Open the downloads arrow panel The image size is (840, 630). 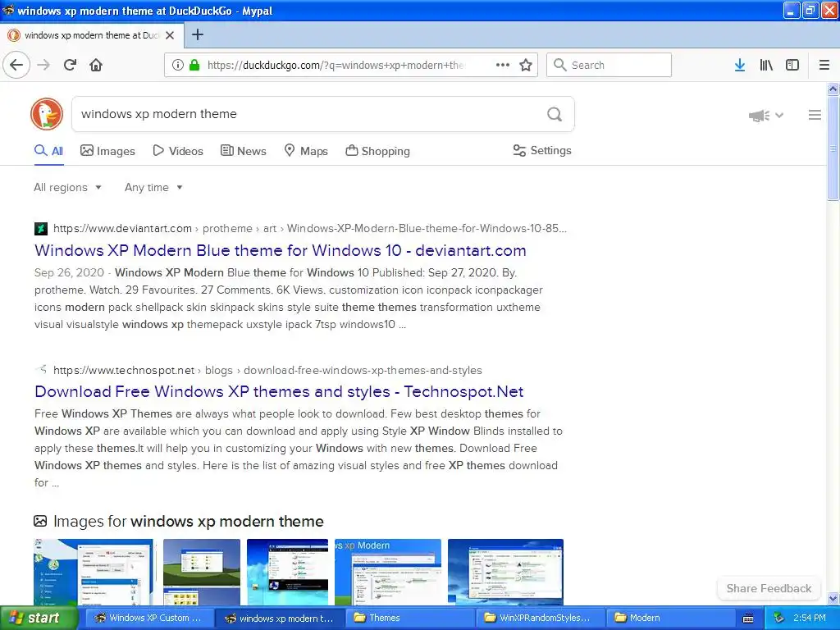point(740,65)
